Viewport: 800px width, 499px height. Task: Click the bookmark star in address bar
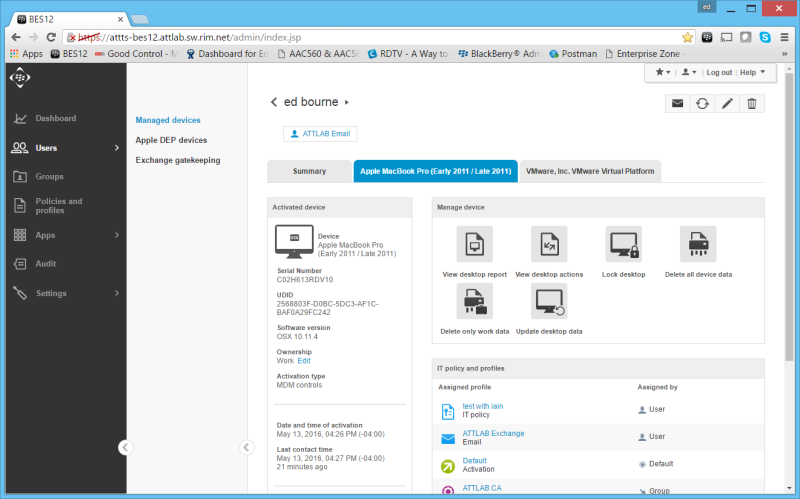click(x=687, y=37)
